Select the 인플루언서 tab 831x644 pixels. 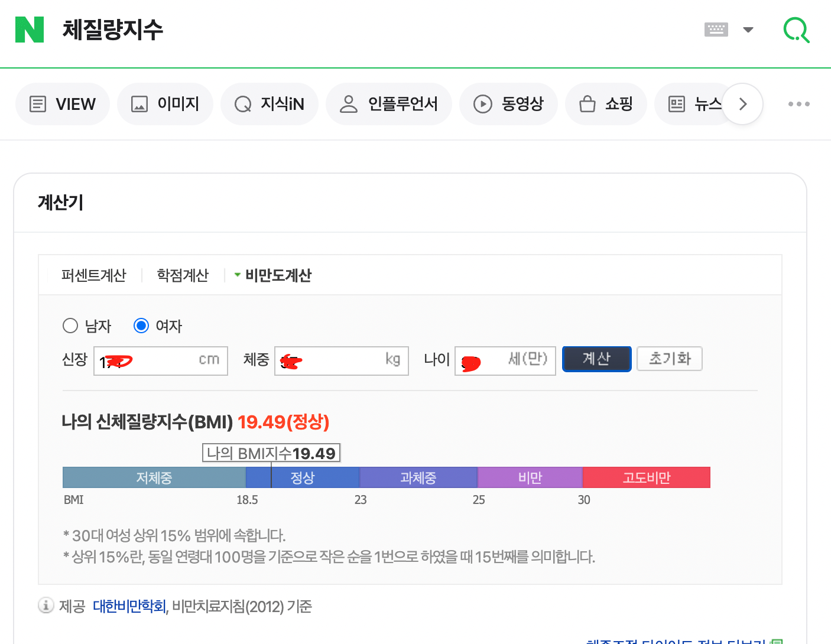389,104
